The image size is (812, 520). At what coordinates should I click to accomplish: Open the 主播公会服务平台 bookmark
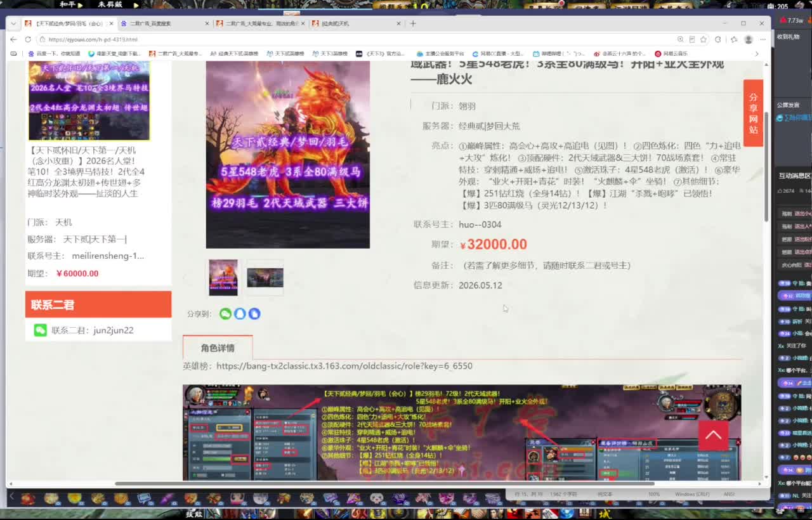coord(440,54)
